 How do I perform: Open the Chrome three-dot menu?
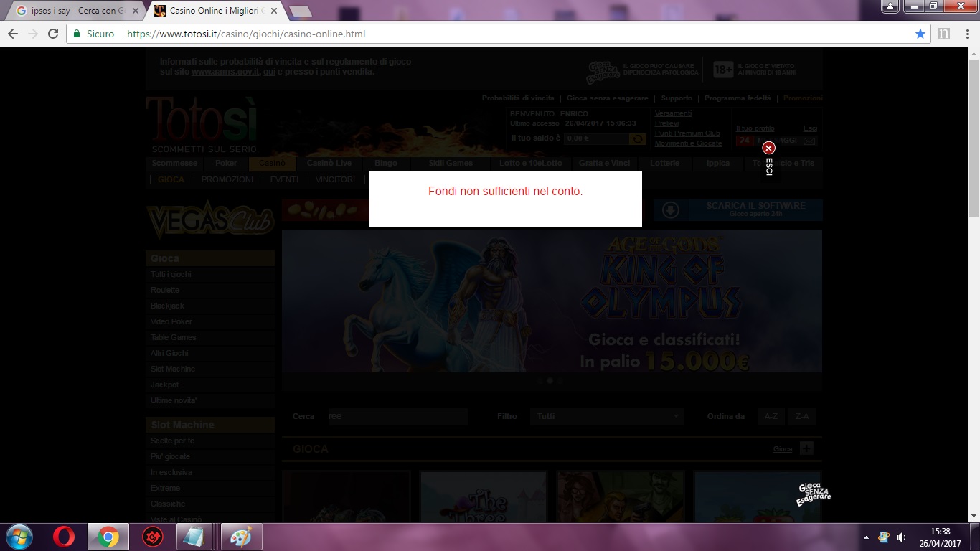pos(966,34)
